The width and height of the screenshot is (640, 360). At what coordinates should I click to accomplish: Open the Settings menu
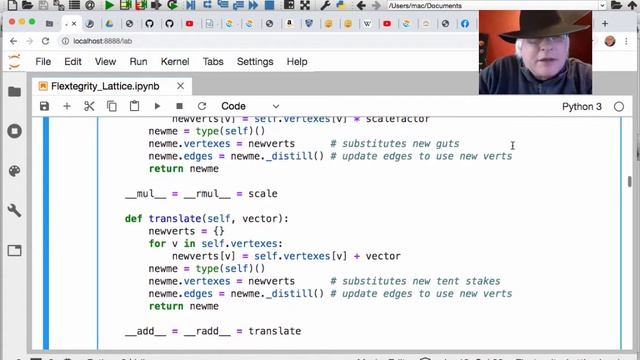pyautogui.click(x=255, y=62)
